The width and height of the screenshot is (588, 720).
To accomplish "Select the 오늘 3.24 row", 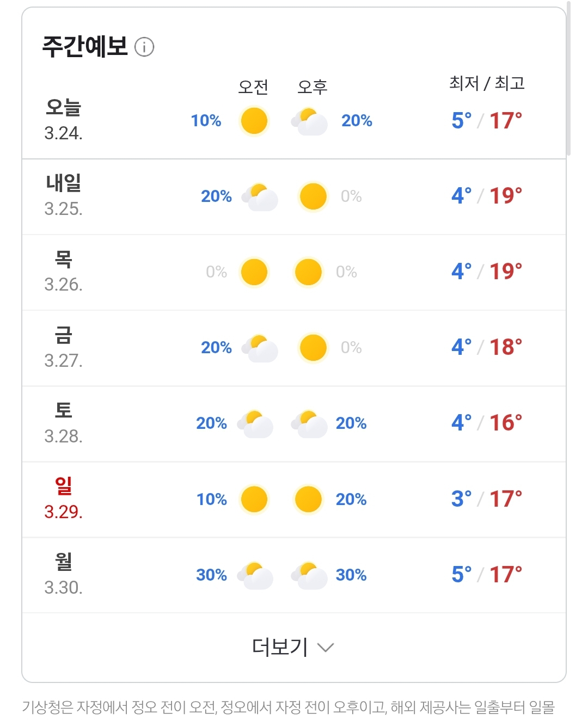I will pos(294,120).
